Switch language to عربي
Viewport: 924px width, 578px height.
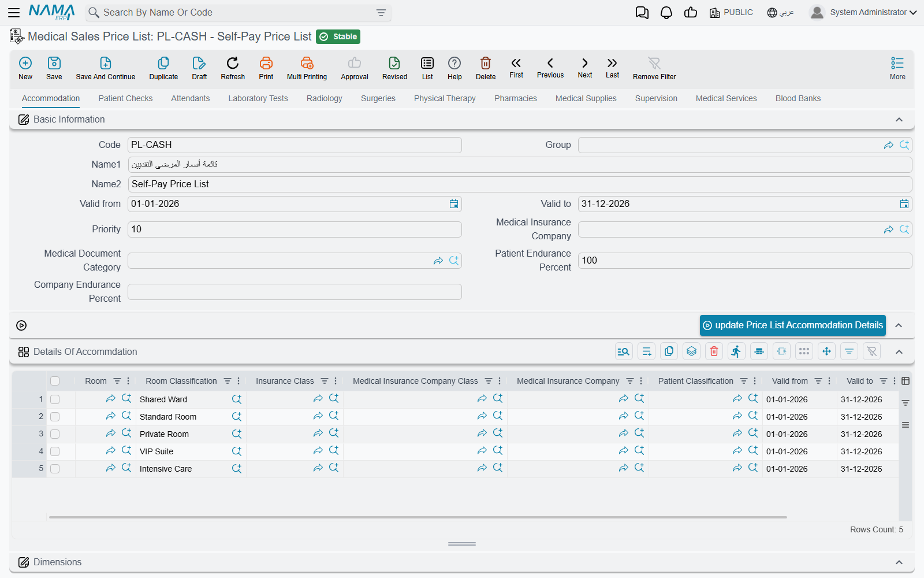781,12
